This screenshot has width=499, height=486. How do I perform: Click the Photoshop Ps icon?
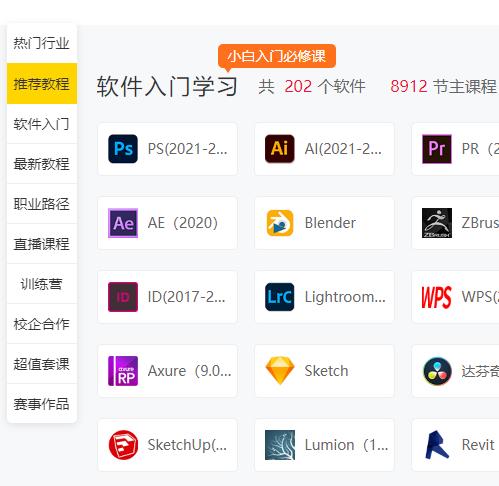click(x=123, y=149)
